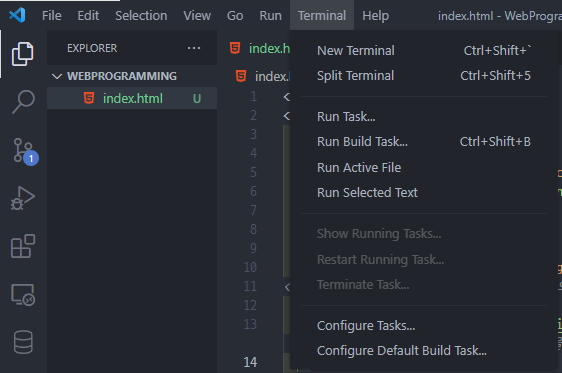Click line number 7 in gutter
Image resolution: width=562 pixels, height=373 pixels.
[254, 210]
